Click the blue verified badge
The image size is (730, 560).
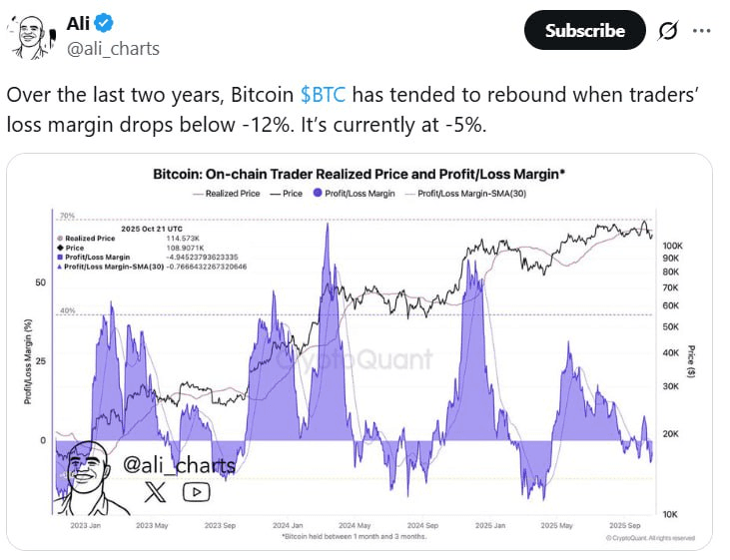106,23
